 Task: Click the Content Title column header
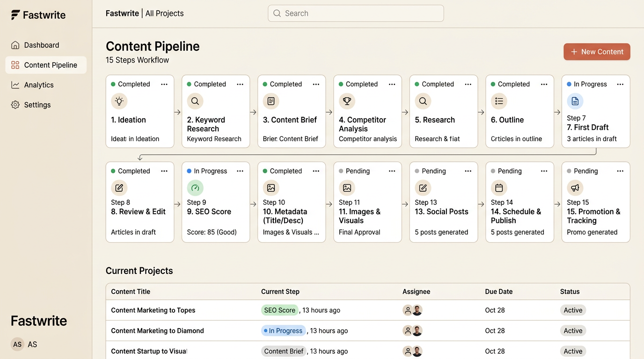tap(131, 292)
